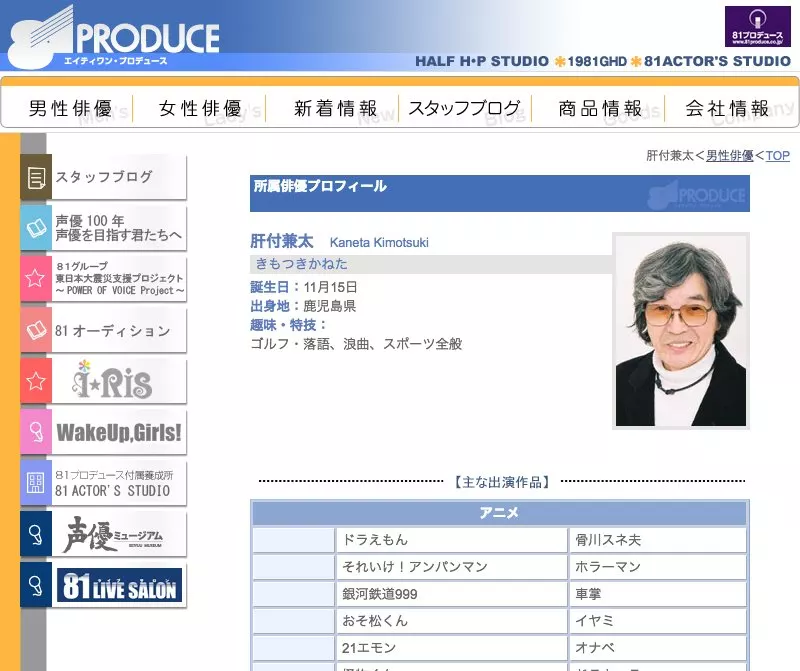
Task: Open スタッフブログ in the top navigation
Action: tap(464, 108)
